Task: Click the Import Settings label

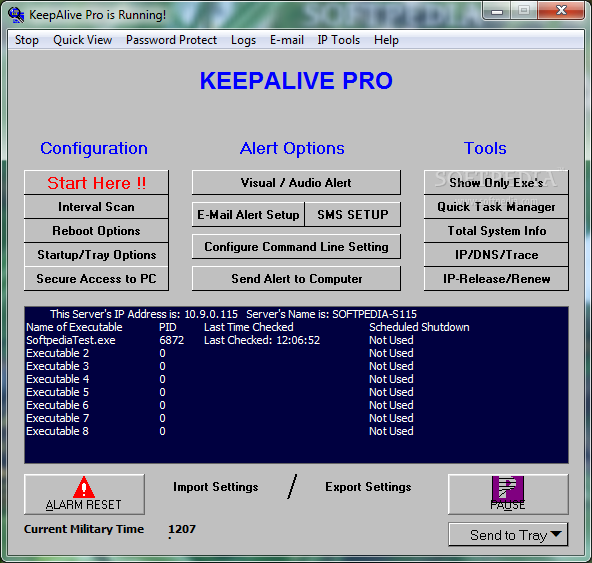Action: pyautogui.click(x=216, y=487)
